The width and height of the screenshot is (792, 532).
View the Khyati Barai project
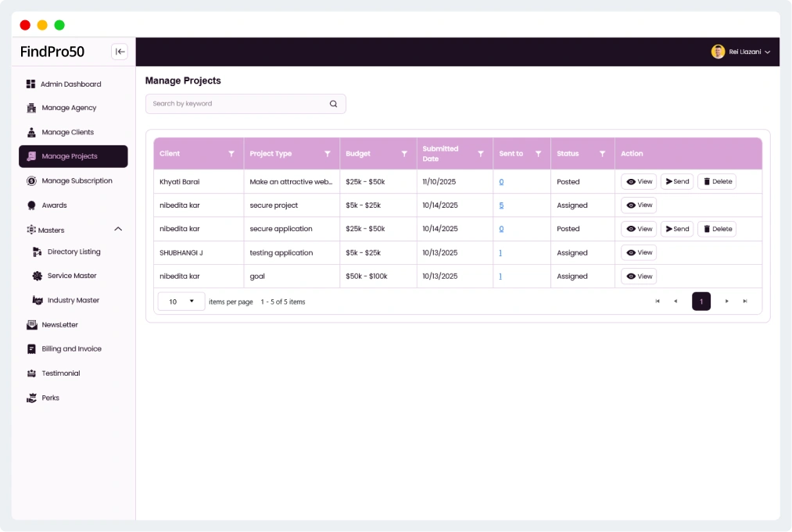click(639, 182)
